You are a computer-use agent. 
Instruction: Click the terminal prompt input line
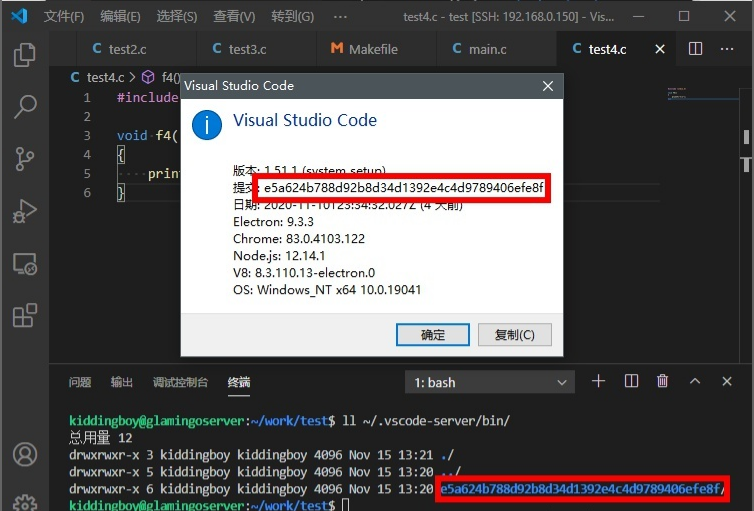(209, 505)
